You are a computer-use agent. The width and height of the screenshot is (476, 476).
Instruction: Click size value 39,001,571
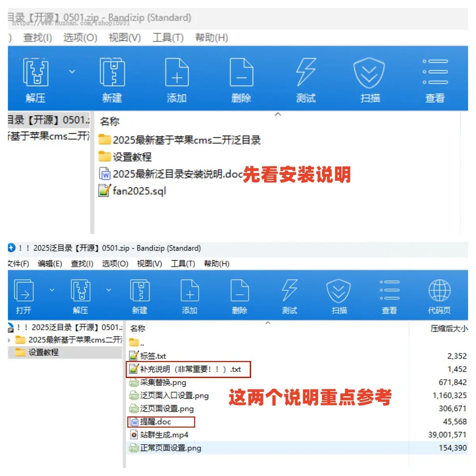(x=447, y=435)
